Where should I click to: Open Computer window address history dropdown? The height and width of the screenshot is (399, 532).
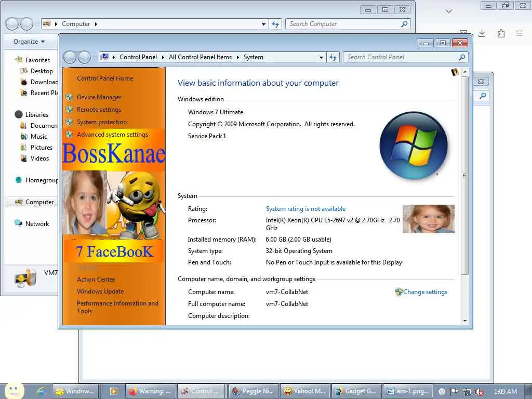pyautogui.click(x=263, y=24)
